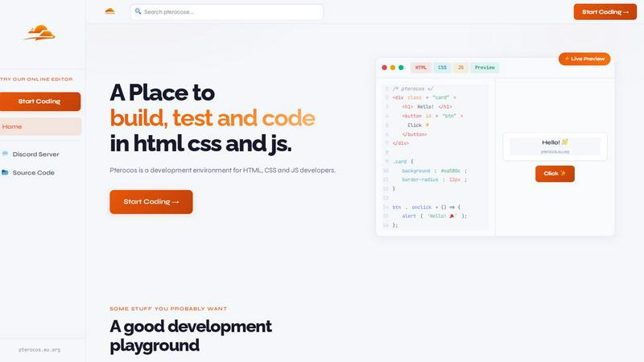The width and height of the screenshot is (644, 362).
Task: Click Start Coding button in sidebar
Action: point(40,101)
